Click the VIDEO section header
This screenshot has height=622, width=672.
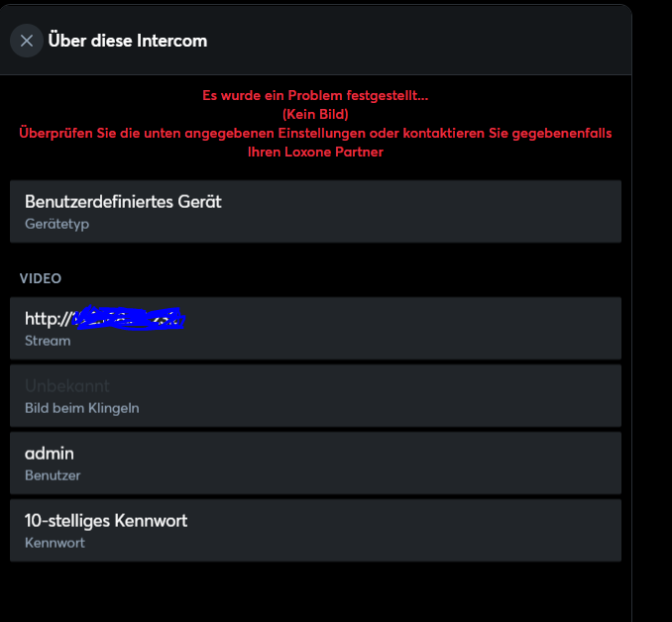[x=41, y=278]
